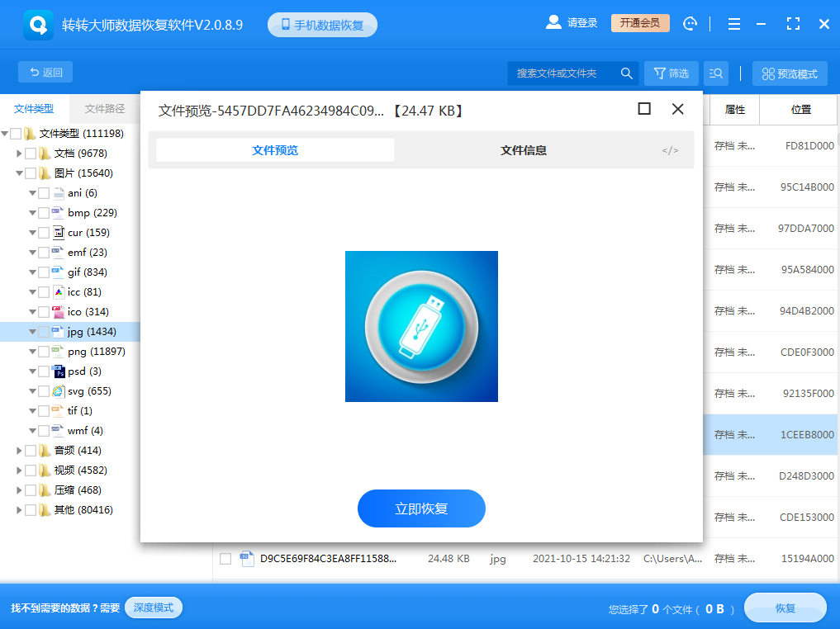The image size is (840, 629).
Task: Switch to 预览模式 view
Action: coord(789,73)
